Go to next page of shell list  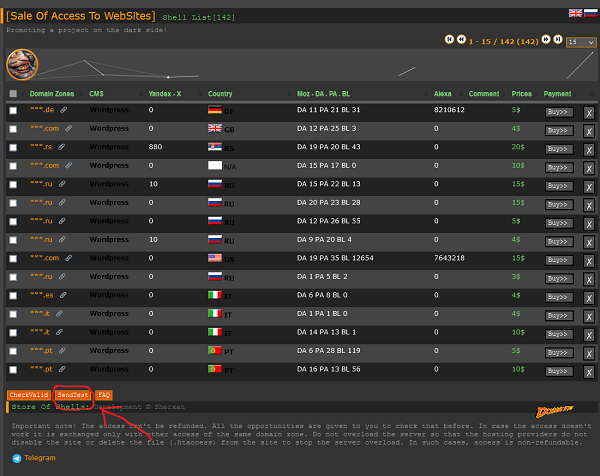pyautogui.click(x=546, y=39)
